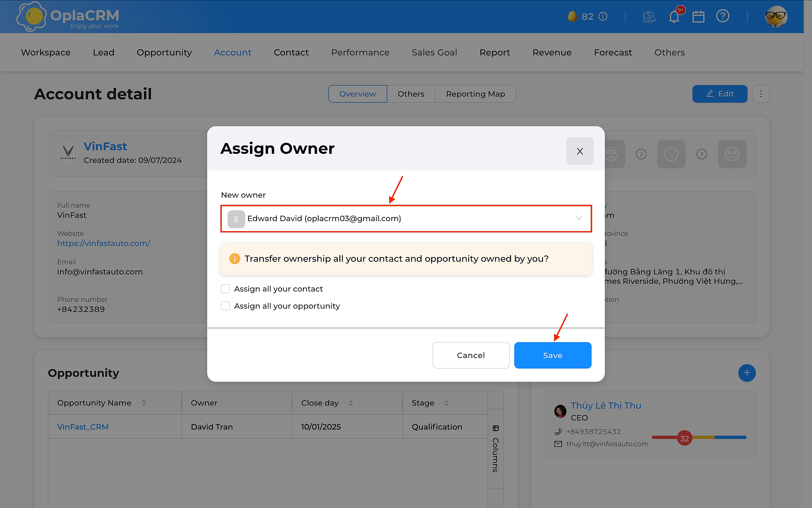812x508 pixels.
Task: Open the vinfastauto.com website link
Action: [103, 243]
